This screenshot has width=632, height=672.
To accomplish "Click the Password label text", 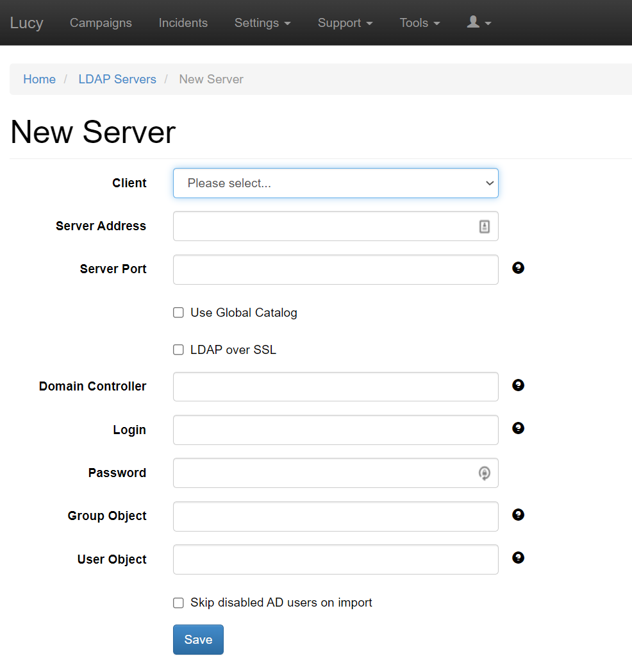I will click(x=117, y=473).
